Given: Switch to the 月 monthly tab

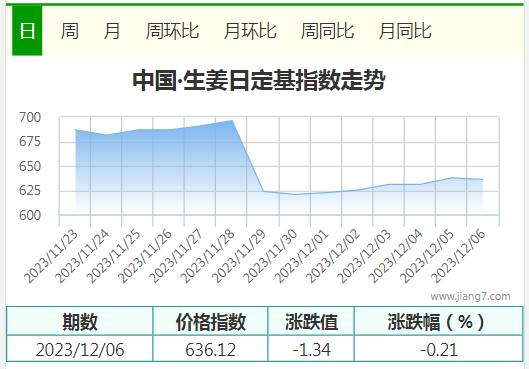Looking at the screenshot, I should tap(112, 31).
